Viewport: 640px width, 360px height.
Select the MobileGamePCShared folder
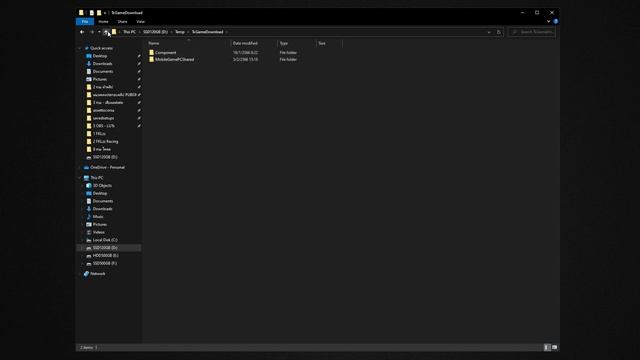(175, 60)
